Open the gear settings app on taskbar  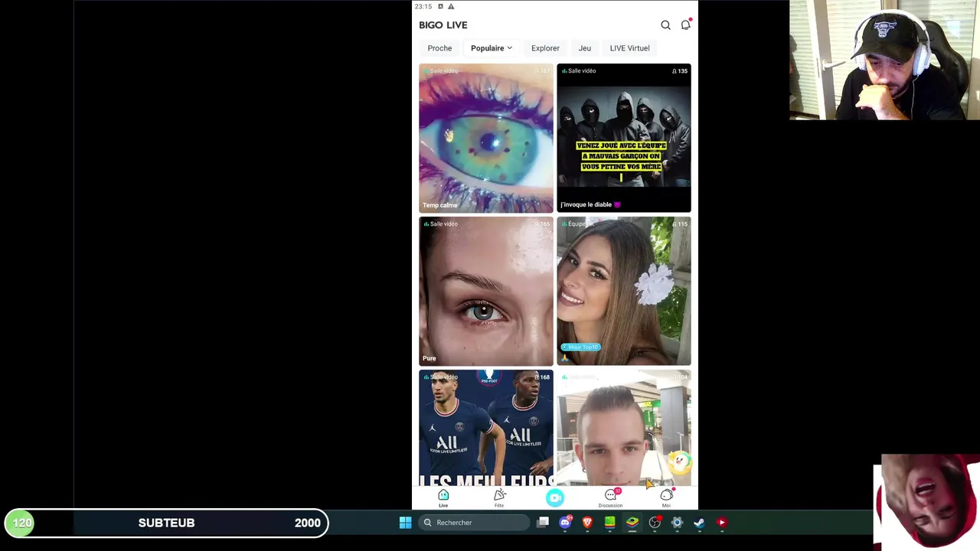pyautogui.click(x=677, y=523)
